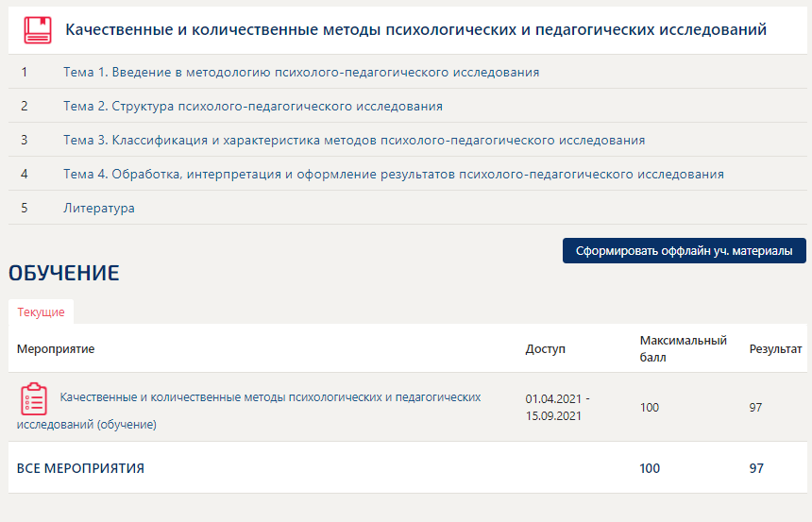Image resolution: width=812 pixels, height=522 pixels.
Task: Click the ВСЕ МЕРОПРИЯТИЯ summary row label
Action: click(80, 468)
